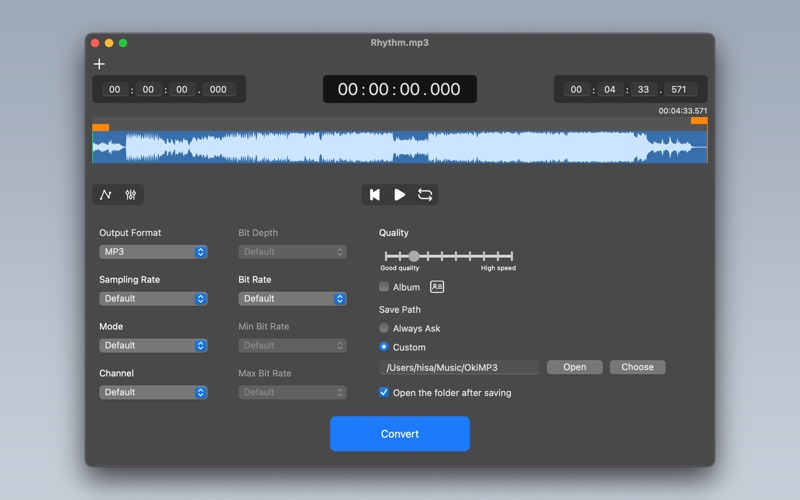Open the equalizer sliders icon

[x=131, y=195]
